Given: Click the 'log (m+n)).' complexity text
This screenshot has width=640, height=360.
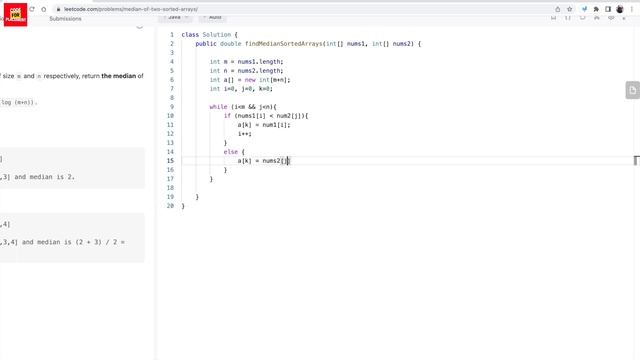Looking at the screenshot, I should tap(19, 102).
